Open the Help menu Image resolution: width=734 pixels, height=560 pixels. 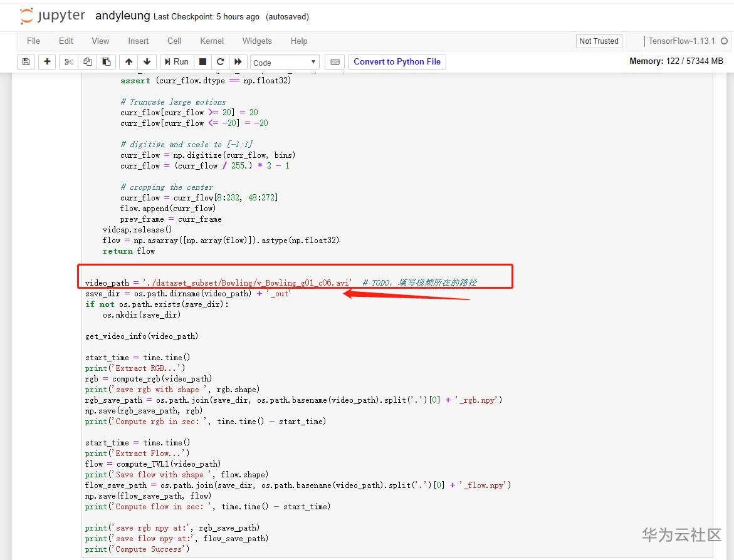coord(298,41)
